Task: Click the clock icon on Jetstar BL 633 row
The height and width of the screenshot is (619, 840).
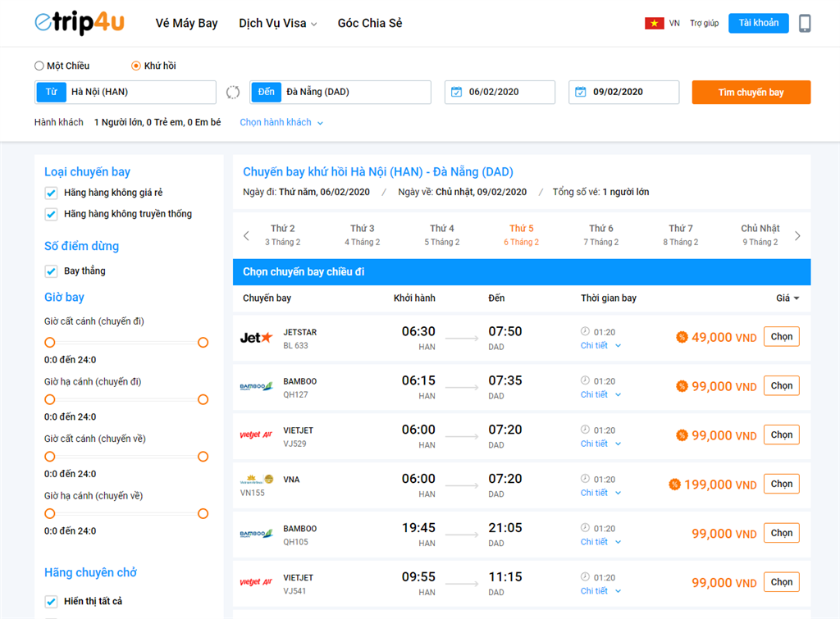Action: [585, 331]
